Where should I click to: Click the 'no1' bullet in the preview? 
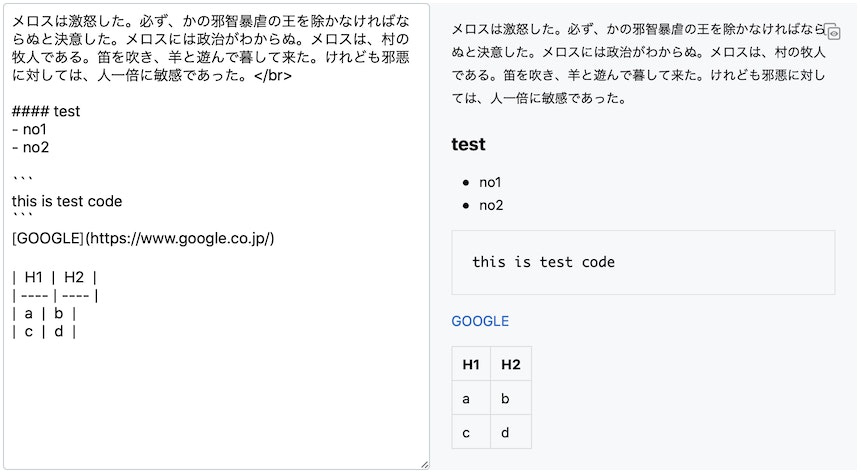(x=490, y=182)
